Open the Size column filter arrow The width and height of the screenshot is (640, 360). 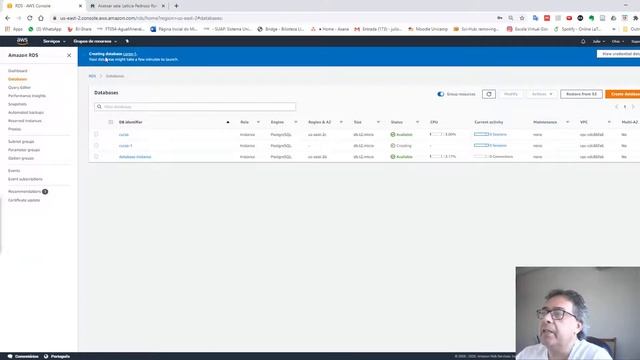(x=378, y=122)
